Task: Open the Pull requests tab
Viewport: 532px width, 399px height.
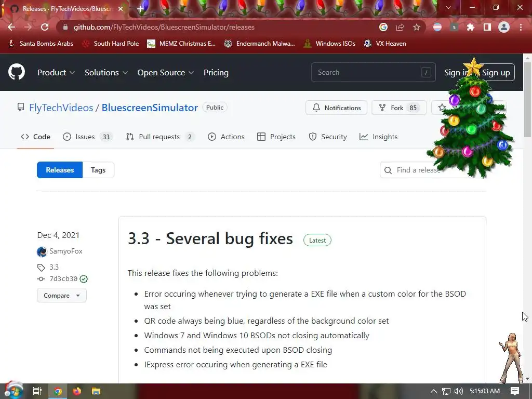Action: 160,137
